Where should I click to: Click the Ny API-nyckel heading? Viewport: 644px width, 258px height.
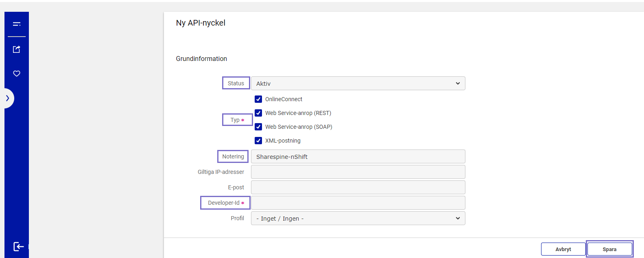pos(201,23)
